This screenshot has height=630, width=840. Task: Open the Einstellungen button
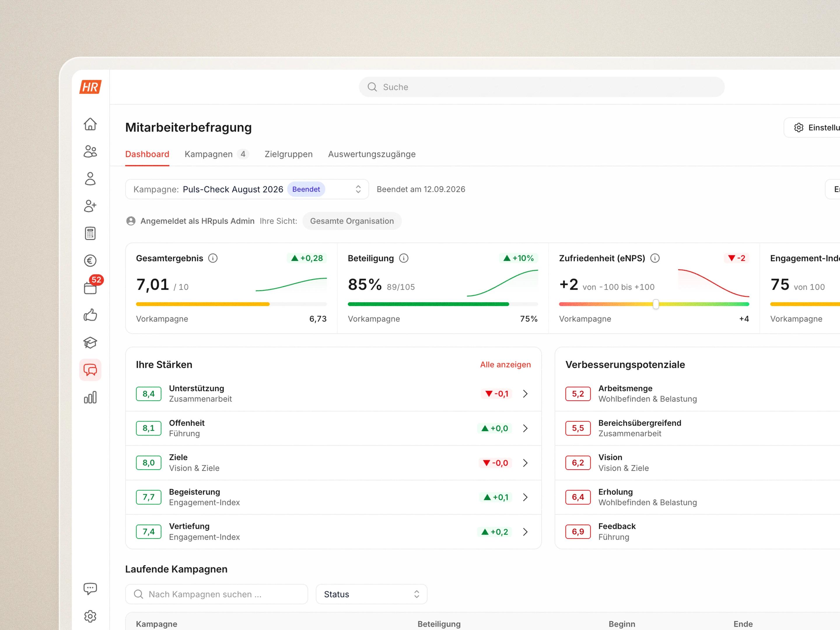(x=812, y=127)
